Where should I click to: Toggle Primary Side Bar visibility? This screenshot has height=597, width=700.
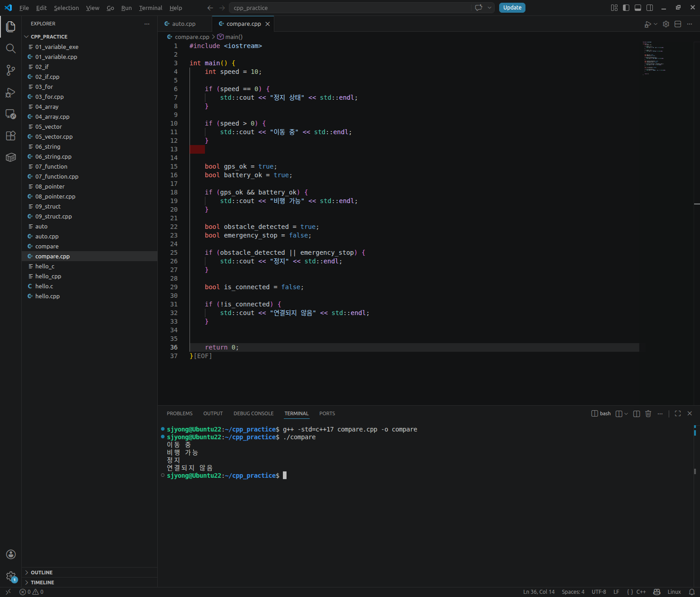coord(626,8)
